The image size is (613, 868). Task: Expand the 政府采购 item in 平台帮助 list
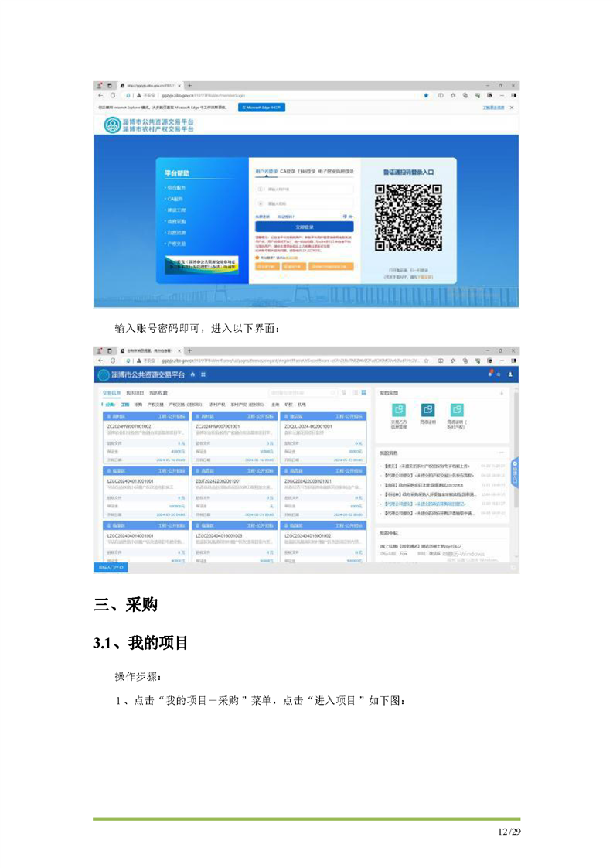[x=177, y=220]
